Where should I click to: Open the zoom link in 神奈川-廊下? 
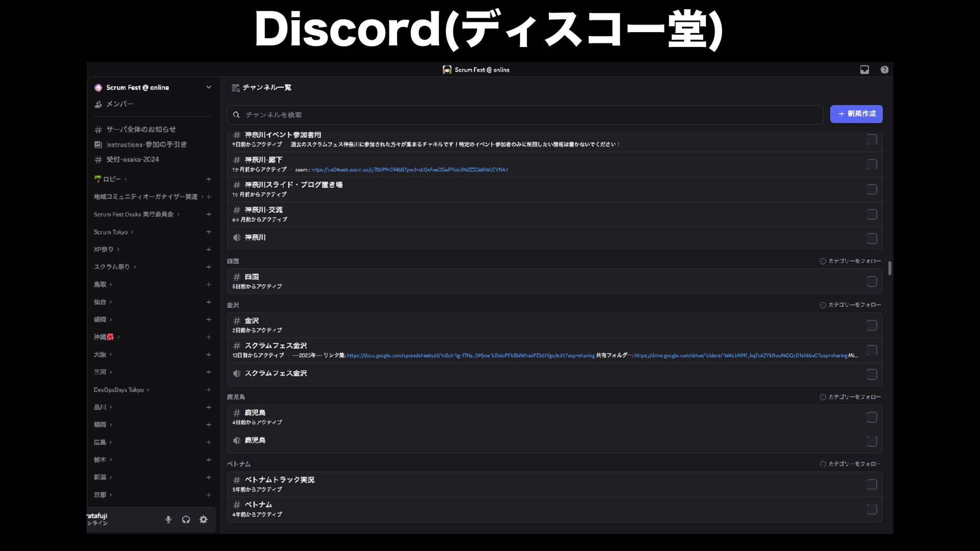coord(409,169)
